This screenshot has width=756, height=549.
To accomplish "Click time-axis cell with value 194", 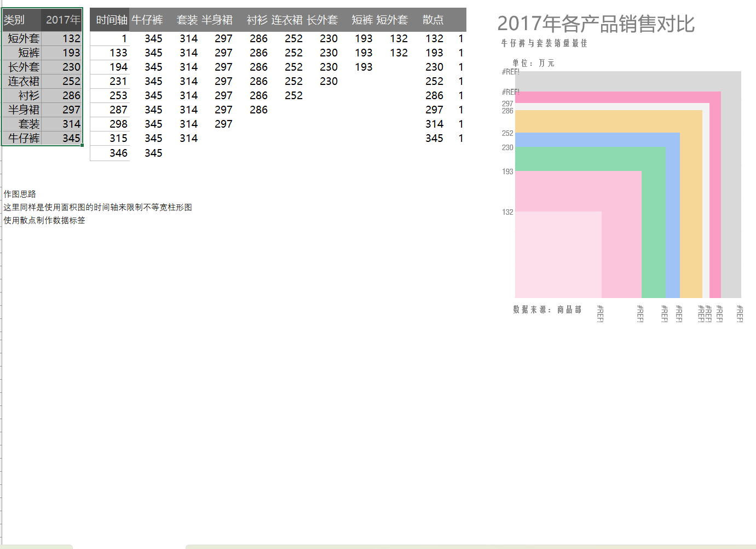I will [109, 67].
